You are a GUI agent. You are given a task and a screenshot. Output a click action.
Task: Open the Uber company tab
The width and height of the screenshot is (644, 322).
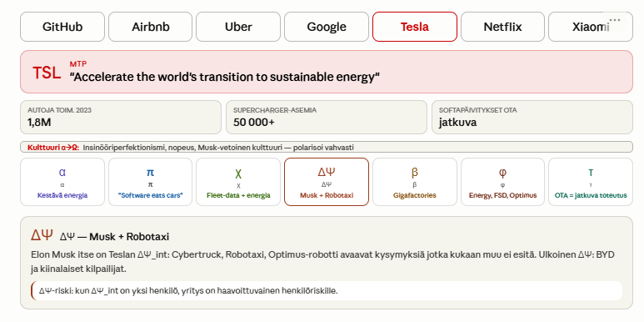pyautogui.click(x=238, y=27)
